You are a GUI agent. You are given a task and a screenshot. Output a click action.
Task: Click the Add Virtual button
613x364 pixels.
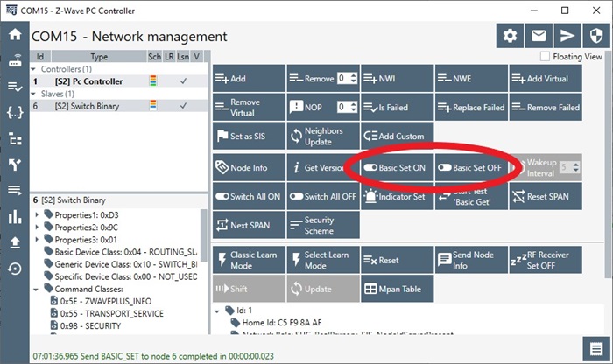pyautogui.click(x=546, y=79)
